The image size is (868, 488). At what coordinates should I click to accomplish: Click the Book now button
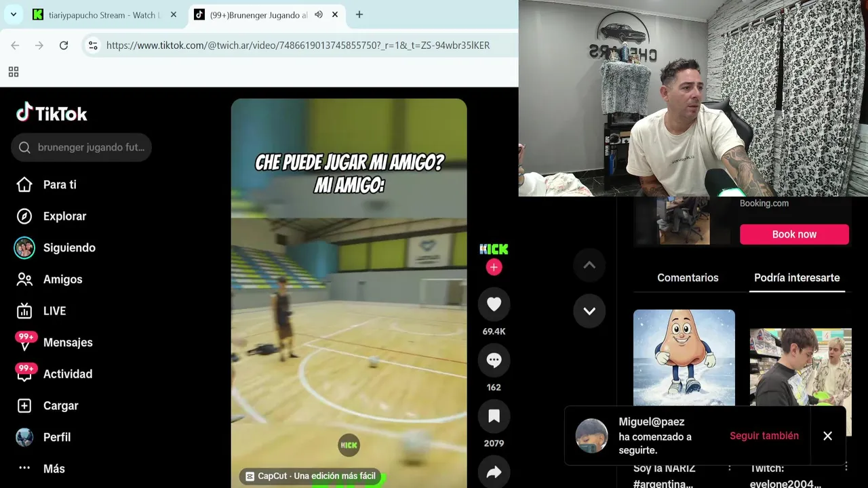(x=794, y=235)
